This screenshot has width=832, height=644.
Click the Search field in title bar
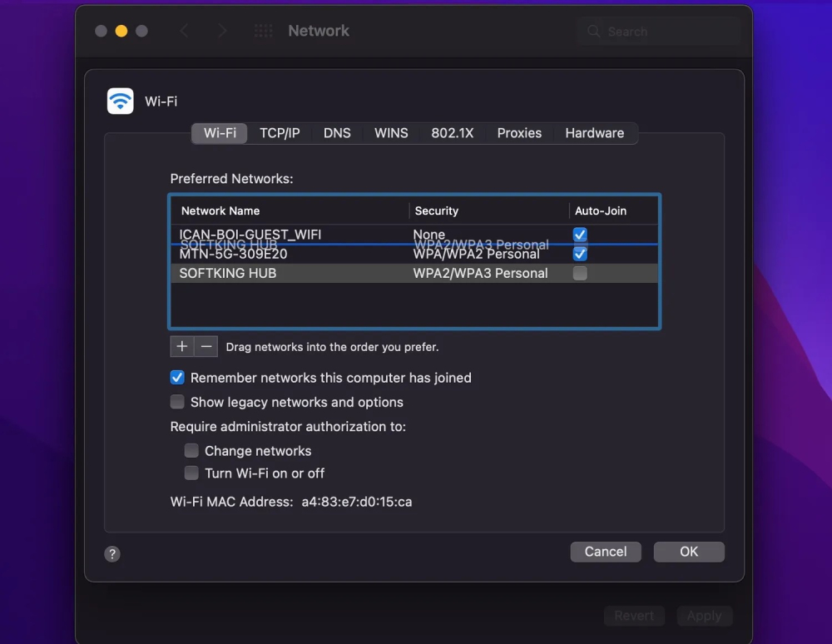pyautogui.click(x=657, y=32)
